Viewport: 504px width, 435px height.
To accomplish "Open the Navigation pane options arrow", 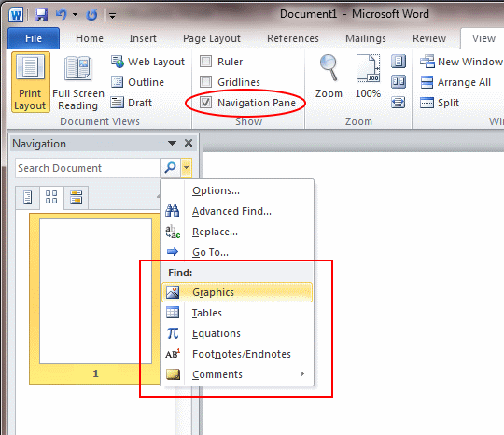I will click(x=173, y=143).
